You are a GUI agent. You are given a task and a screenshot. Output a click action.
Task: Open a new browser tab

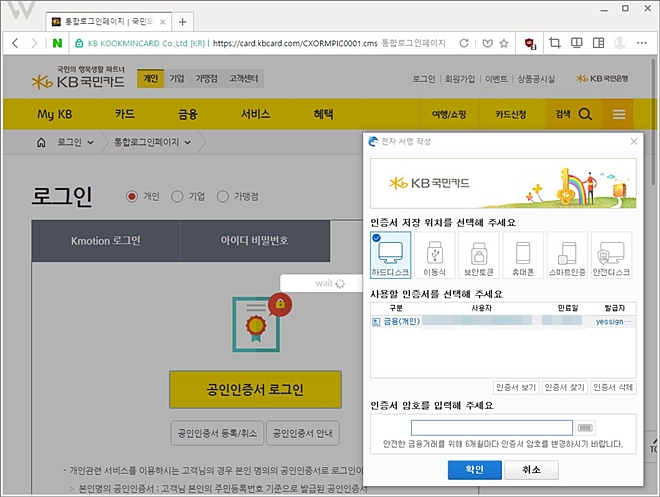(182, 22)
